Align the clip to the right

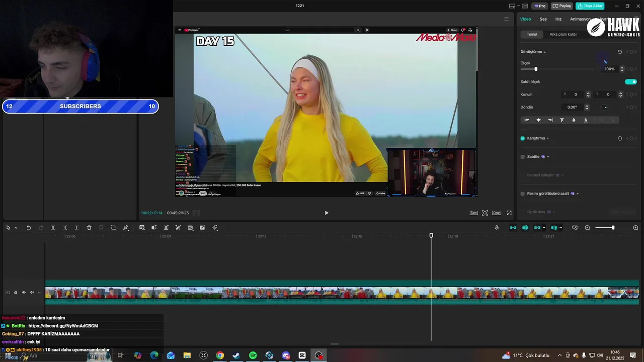pyautogui.click(x=550, y=120)
